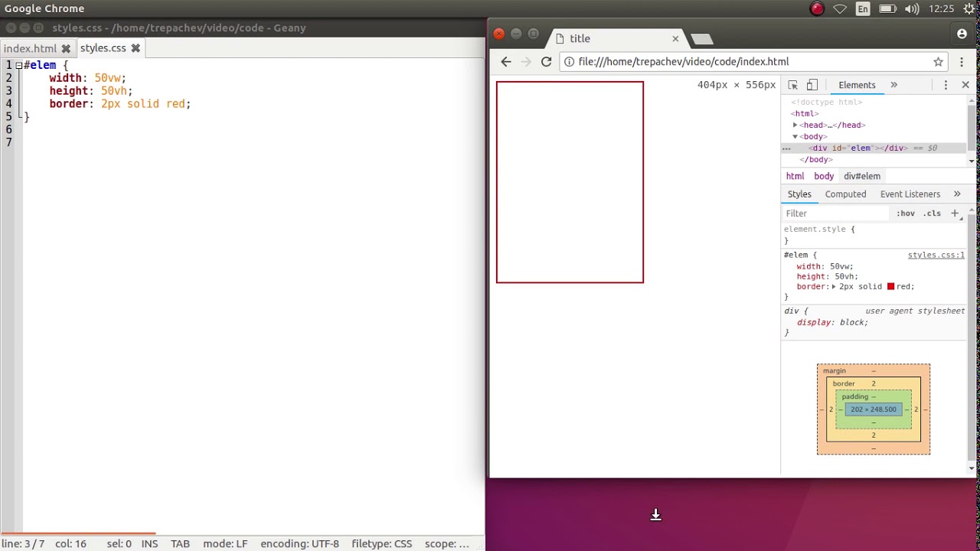Open styles.css:1 source link

click(936, 255)
